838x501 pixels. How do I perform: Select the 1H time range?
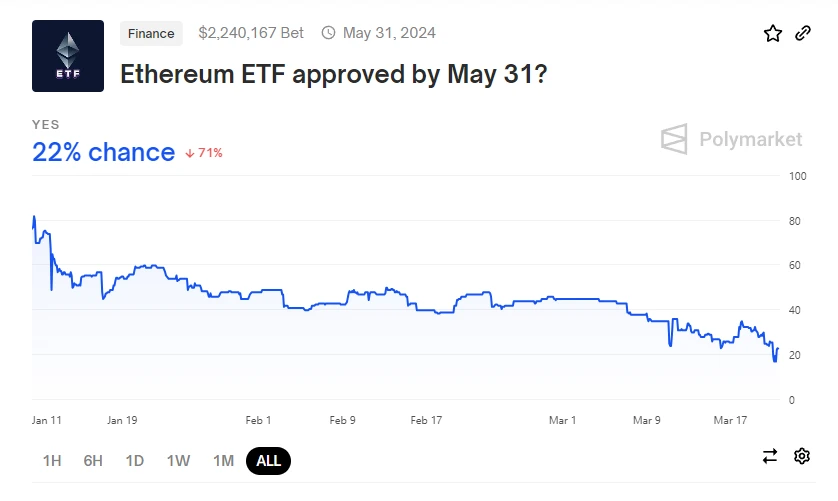52,460
